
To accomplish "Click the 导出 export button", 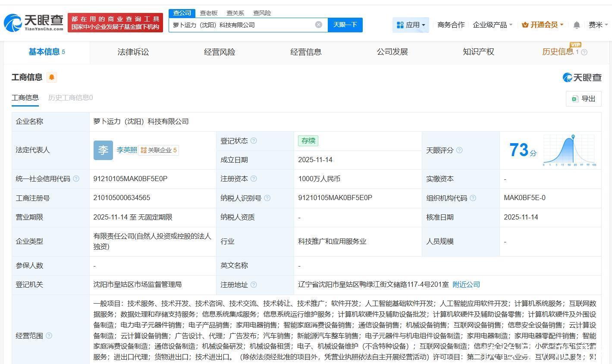I will [x=583, y=99].
